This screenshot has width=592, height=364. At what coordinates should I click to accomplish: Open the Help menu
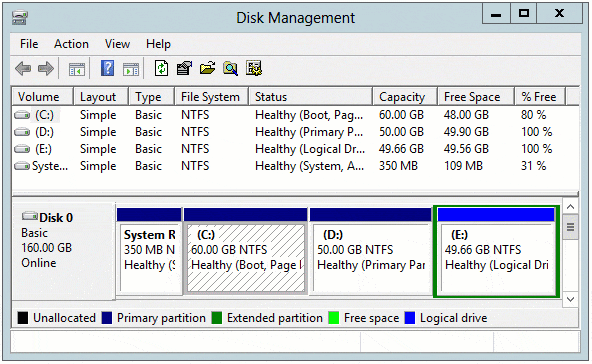click(x=158, y=44)
